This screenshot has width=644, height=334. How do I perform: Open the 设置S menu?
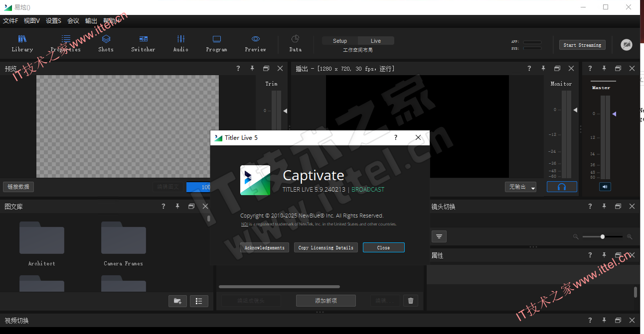click(x=54, y=21)
